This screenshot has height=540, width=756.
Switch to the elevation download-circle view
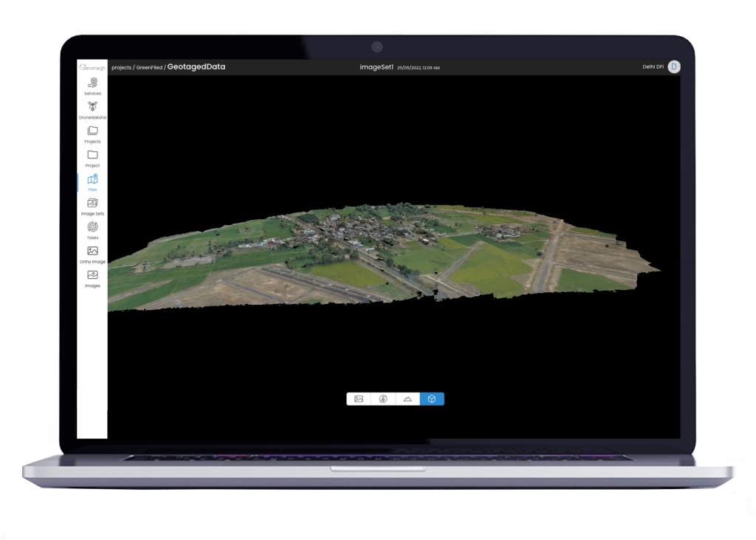[383, 399]
